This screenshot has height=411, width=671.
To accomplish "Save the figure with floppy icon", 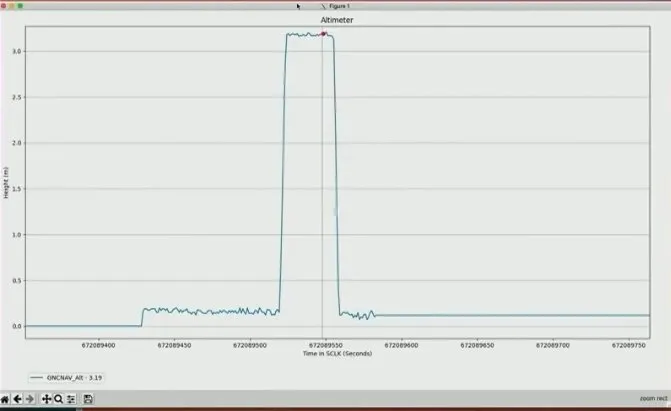I will 89,399.
